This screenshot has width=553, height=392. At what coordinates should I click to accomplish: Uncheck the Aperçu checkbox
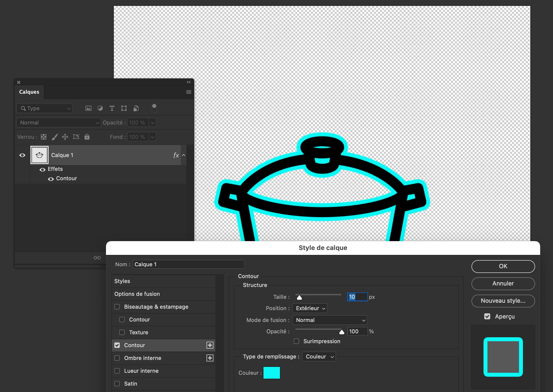[487, 316]
